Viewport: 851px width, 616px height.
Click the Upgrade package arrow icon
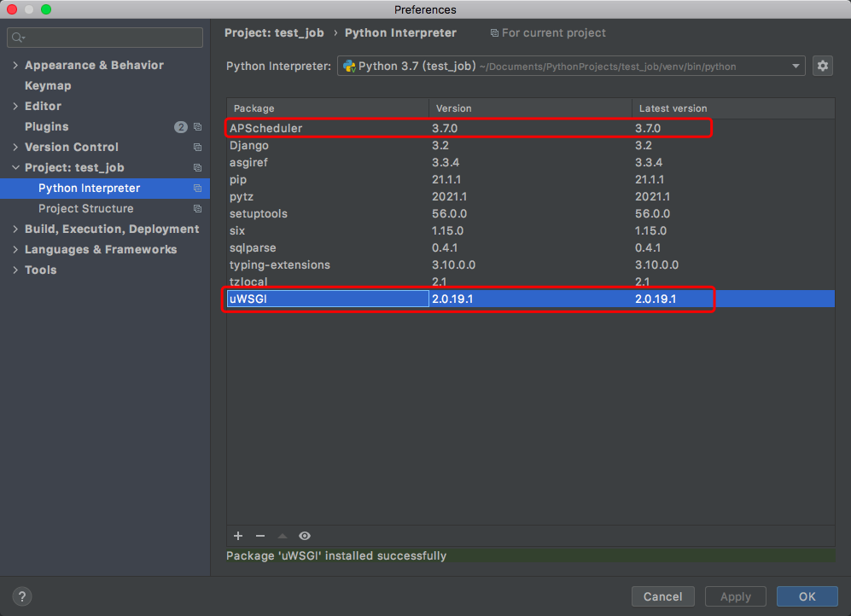point(283,536)
